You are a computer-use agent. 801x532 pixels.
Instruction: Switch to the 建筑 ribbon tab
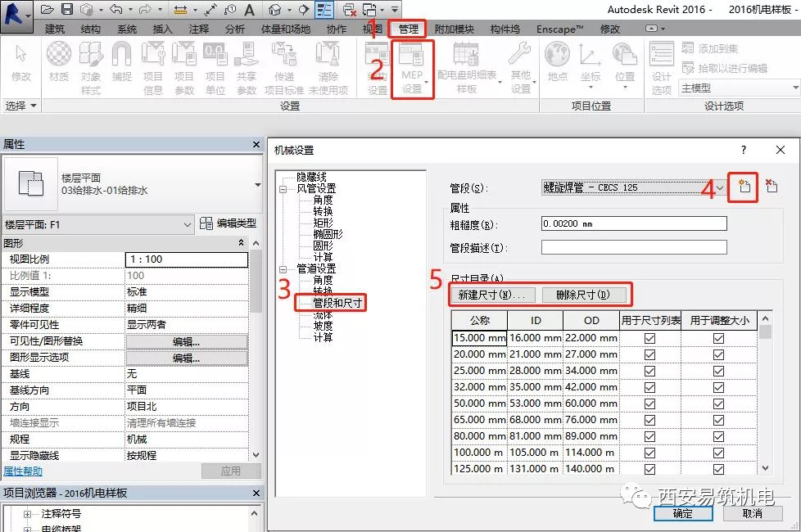[55, 29]
